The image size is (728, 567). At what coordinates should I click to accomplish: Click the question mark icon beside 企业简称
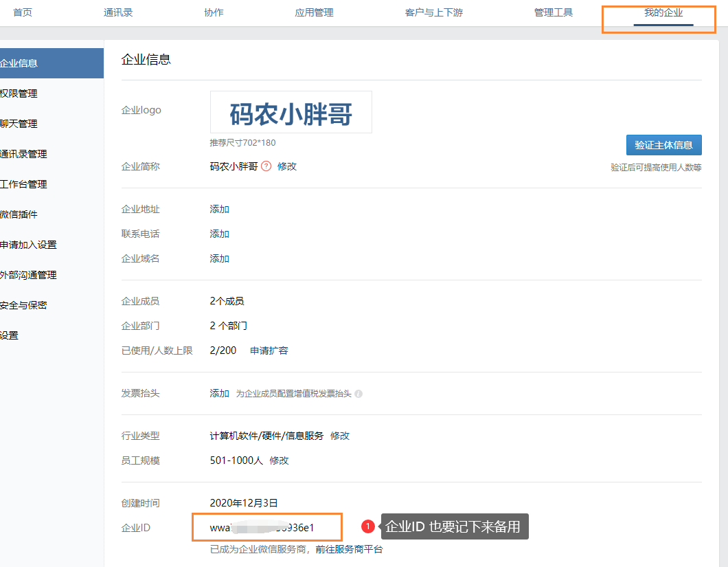(x=266, y=166)
